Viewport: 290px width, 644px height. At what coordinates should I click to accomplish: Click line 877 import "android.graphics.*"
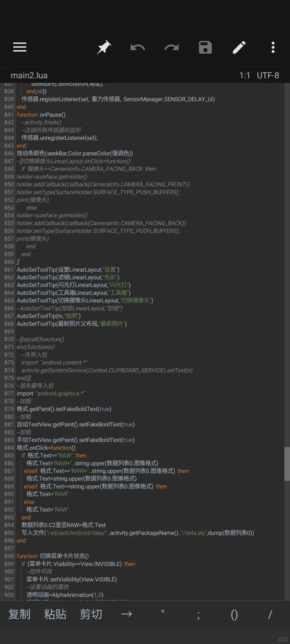point(51,394)
